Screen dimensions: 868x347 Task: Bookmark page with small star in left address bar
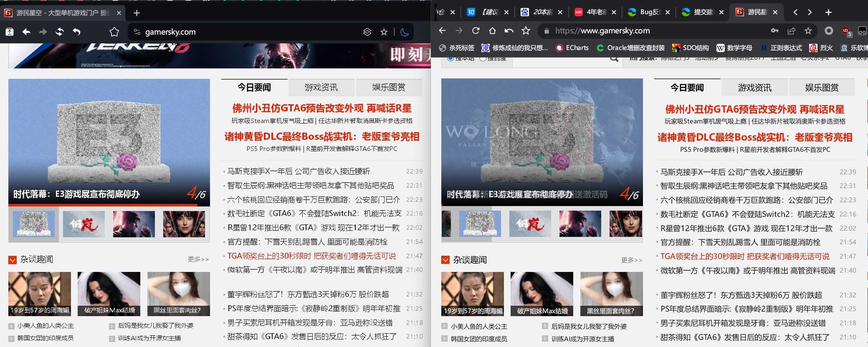[x=384, y=32]
